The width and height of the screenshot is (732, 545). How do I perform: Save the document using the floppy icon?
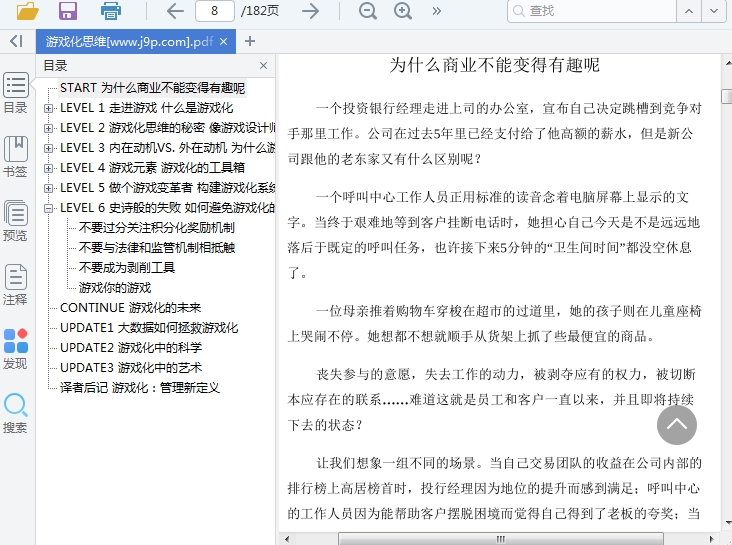pyautogui.click(x=68, y=11)
